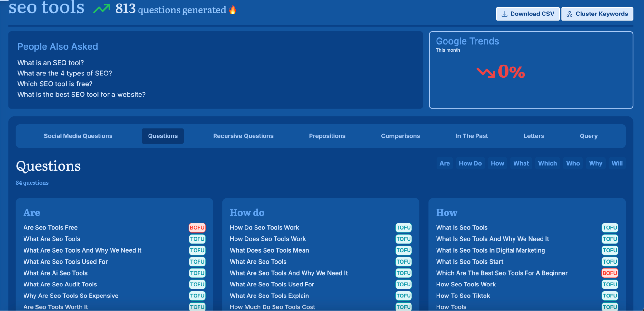This screenshot has width=644, height=311.
Task: Select 'How Do Seo Tools Work' question
Action: point(264,228)
